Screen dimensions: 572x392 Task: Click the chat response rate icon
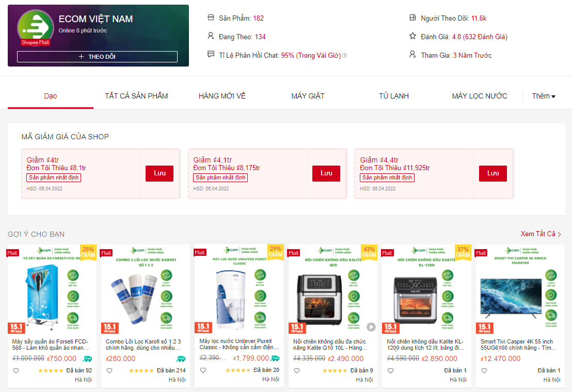point(211,54)
